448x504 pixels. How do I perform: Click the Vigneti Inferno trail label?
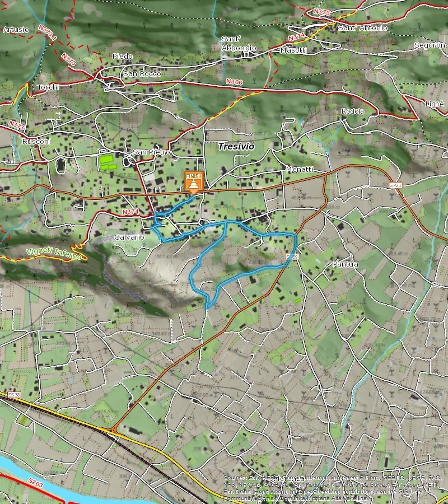pyautogui.click(x=53, y=253)
